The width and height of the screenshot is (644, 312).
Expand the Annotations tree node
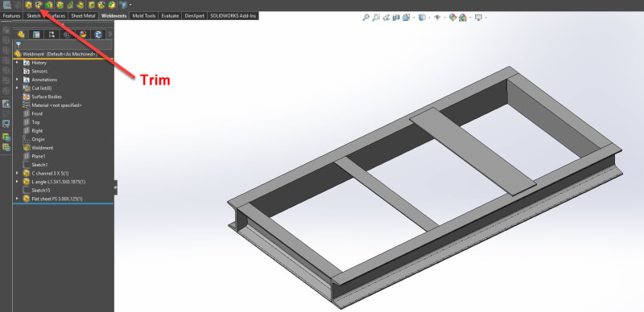[x=17, y=80]
